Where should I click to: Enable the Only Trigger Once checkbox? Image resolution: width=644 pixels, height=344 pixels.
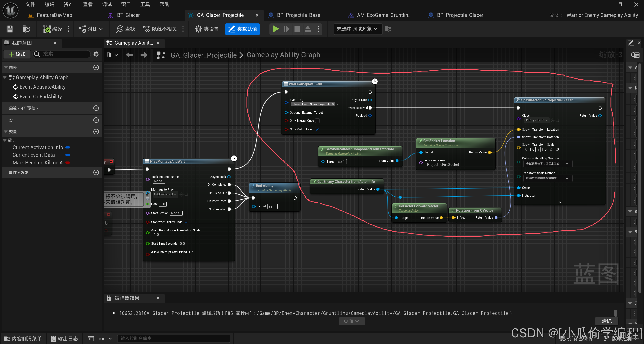pyautogui.click(x=317, y=121)
